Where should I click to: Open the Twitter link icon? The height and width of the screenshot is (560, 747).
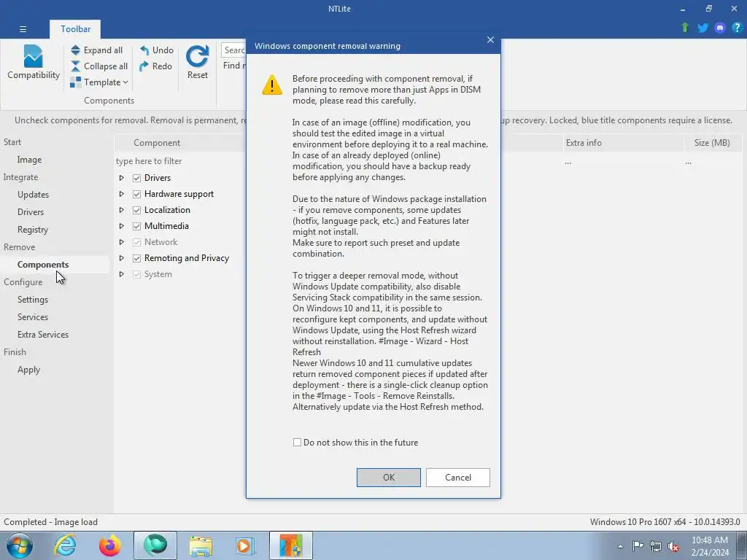click(x=703, y=28)
